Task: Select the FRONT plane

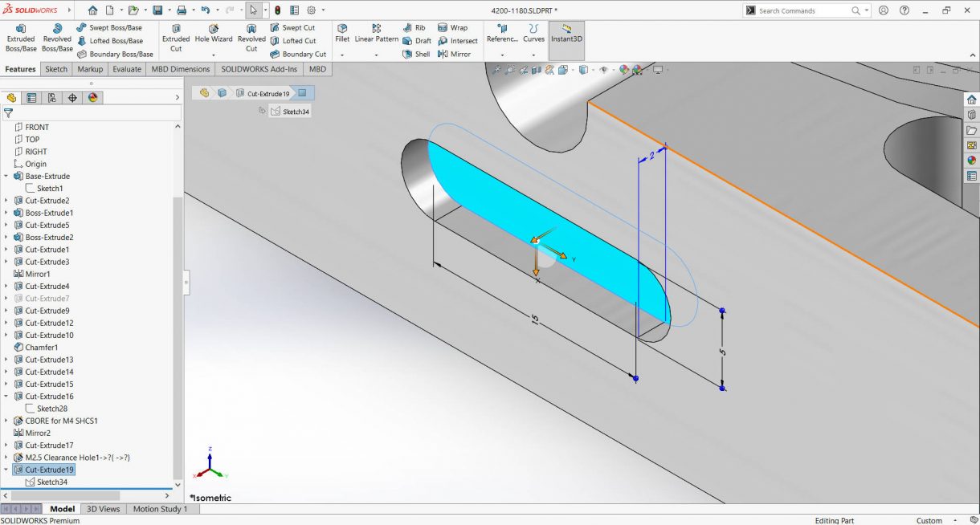Action: (x=31, y=127)
